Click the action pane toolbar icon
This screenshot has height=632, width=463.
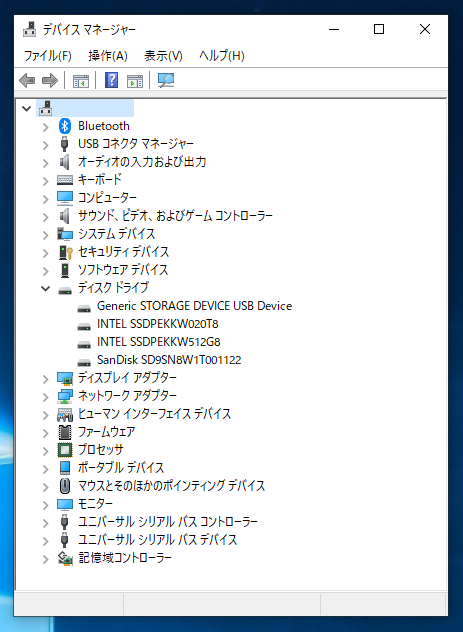click(135, 81)
